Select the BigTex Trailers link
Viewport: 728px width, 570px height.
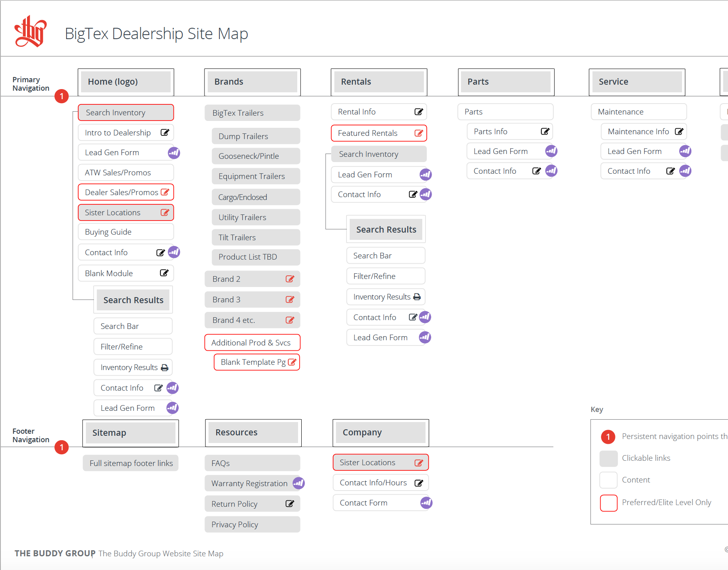[x=252, y=113]
